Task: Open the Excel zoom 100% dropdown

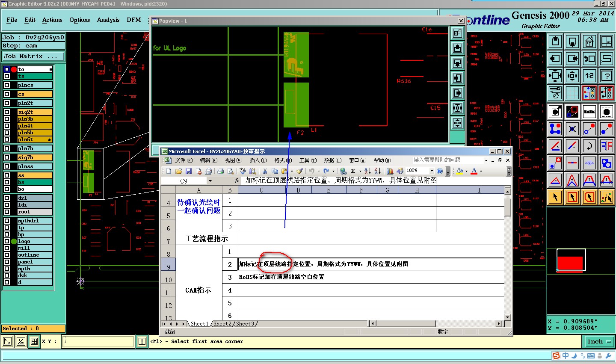Action: coord(431,171)
